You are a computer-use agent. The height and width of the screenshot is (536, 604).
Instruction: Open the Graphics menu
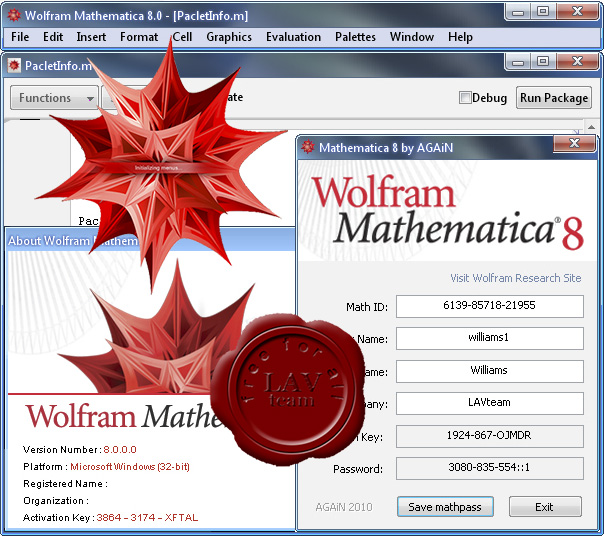coord(229,37)
